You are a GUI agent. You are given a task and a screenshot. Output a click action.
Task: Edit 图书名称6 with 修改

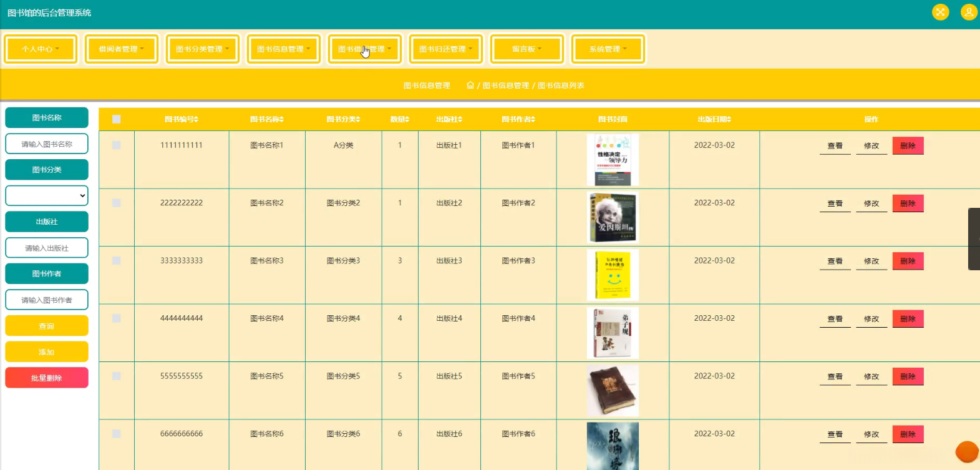click(x=871, y=434)
